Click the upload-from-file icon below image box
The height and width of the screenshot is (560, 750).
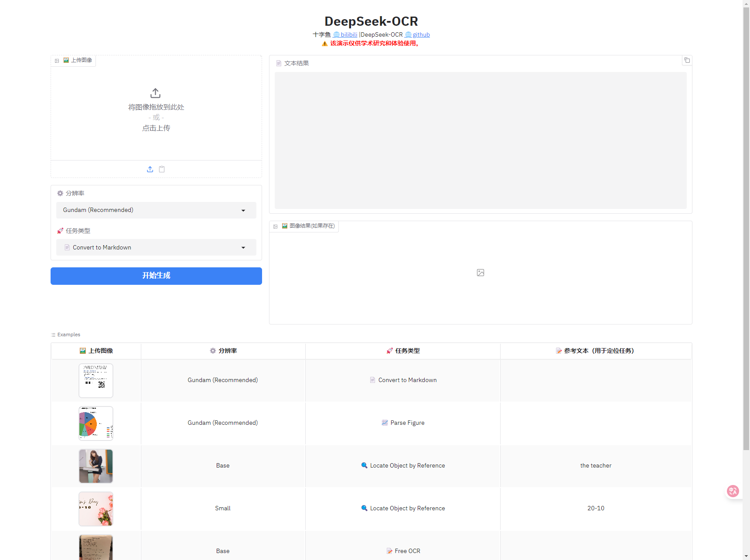150,169
